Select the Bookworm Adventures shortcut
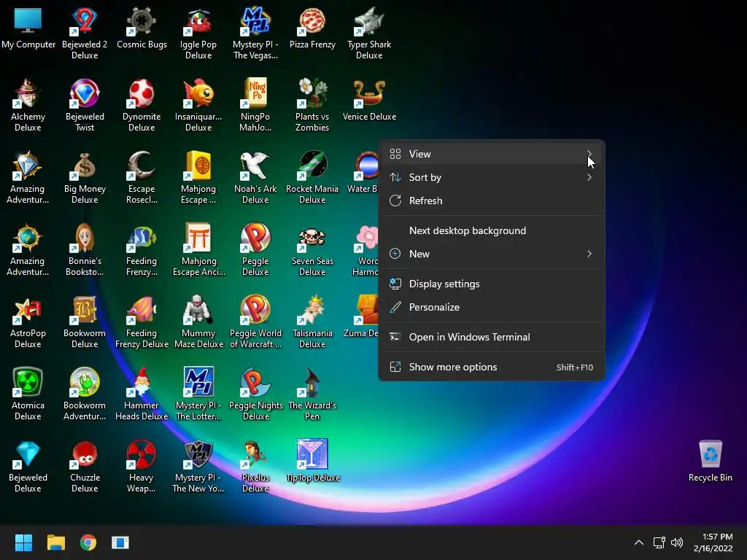Viewport: 747px width, 560px height. pos(85,394)
